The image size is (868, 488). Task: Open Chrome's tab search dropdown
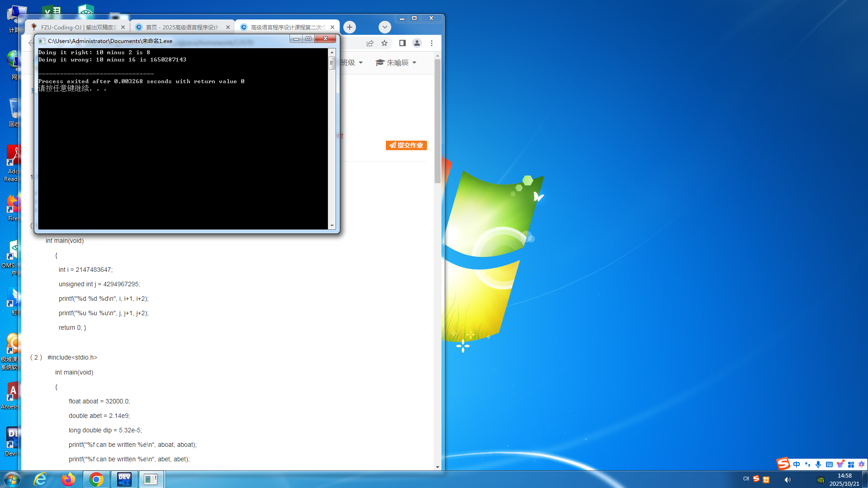(385, 27)
